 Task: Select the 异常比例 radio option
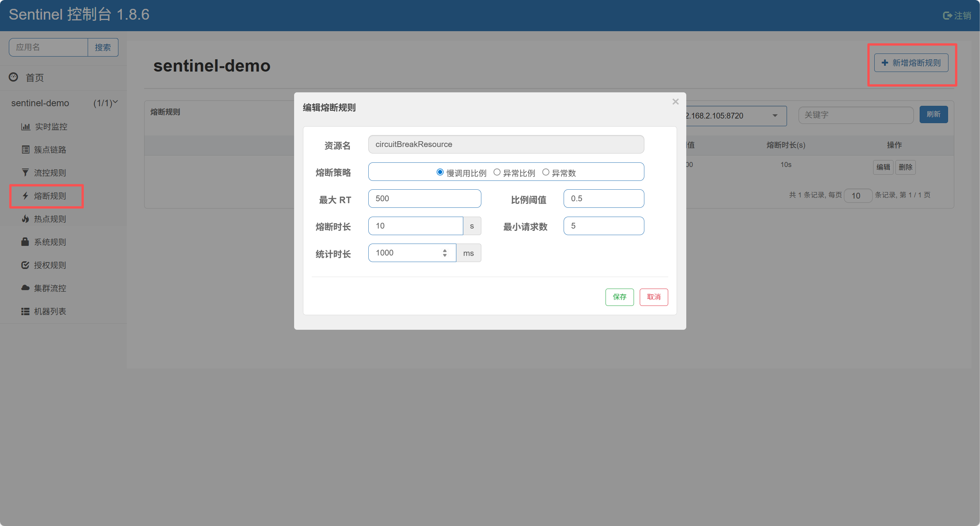(497, 172)
